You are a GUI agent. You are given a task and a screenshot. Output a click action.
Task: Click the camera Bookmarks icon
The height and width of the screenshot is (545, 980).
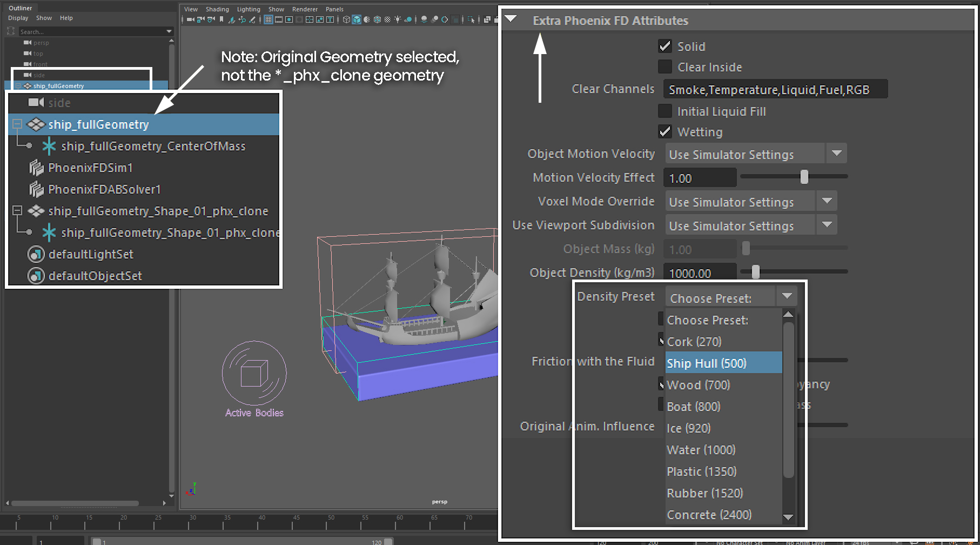(x=221, y=19)
